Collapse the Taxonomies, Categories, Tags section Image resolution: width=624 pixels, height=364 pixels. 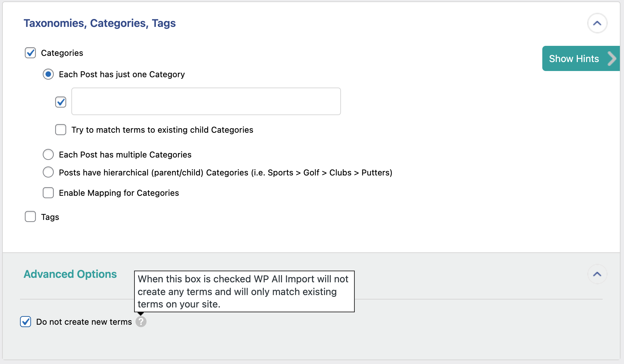(597, 23)
